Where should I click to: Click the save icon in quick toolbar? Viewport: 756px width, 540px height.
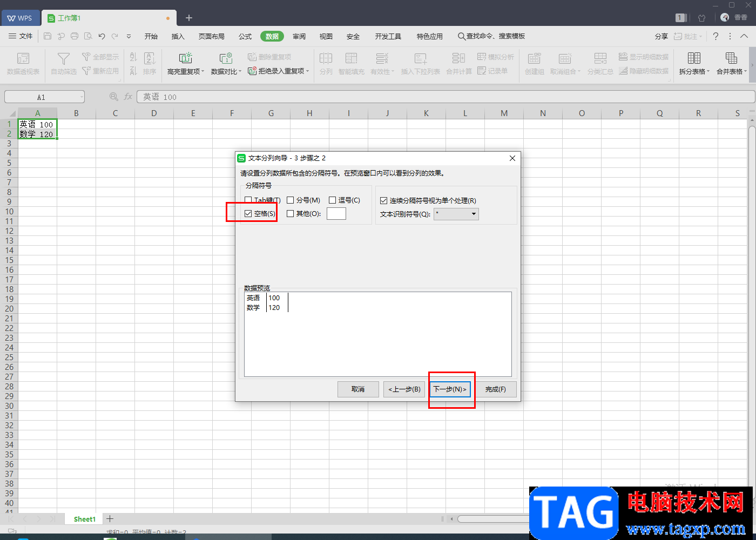click(x=48, y=36)
